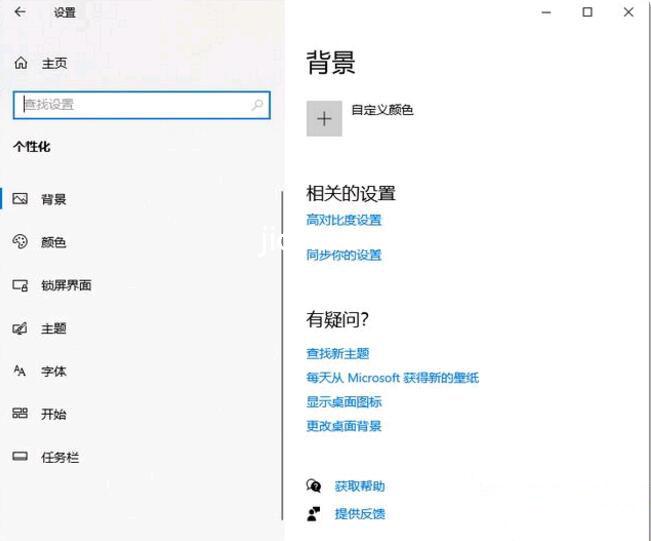Click the Give feedback (提供反馈) person icon
The image size is (651, 541).
point(314,513)
